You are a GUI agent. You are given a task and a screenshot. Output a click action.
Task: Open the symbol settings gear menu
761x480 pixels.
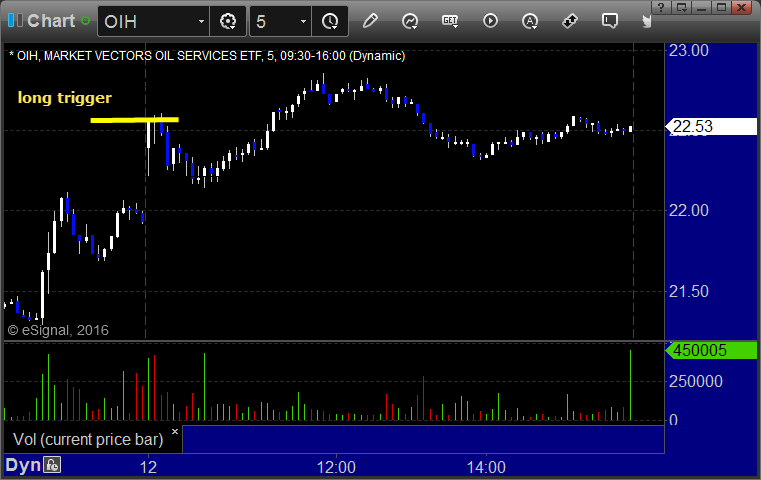pyautogui.click(x=228, y=21)
